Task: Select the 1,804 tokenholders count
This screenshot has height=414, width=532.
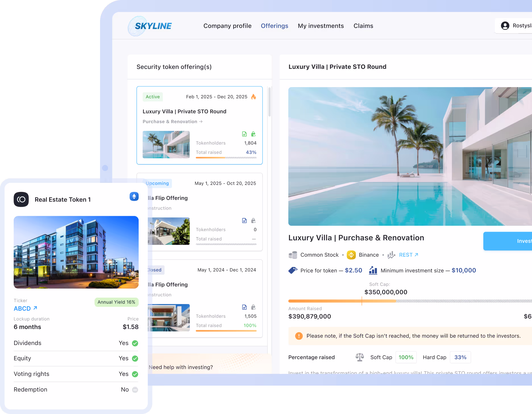Action: (x=250, y=143)
